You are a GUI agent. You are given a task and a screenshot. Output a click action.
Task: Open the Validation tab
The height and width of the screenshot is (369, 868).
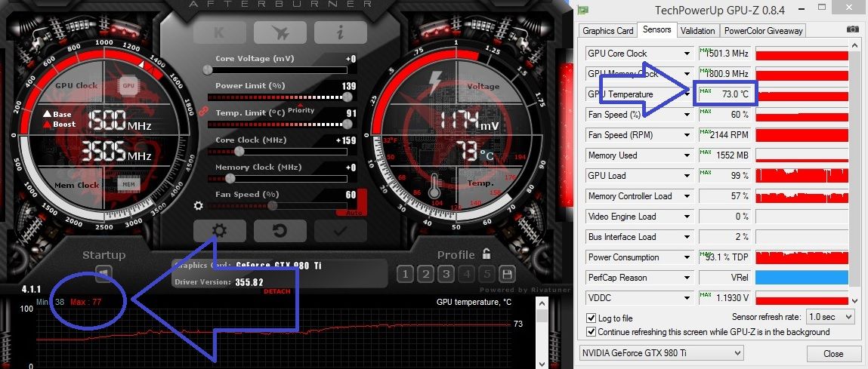(x=698, y=31)
